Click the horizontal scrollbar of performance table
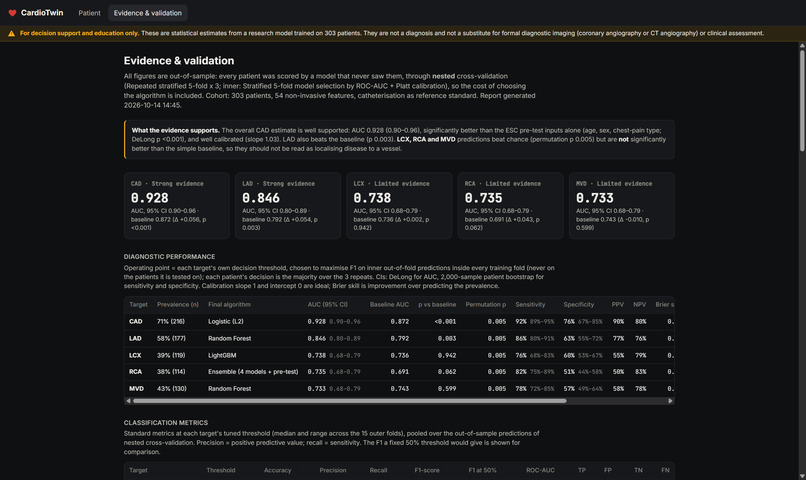Screen dimensions: 806x480 [350, 401]
